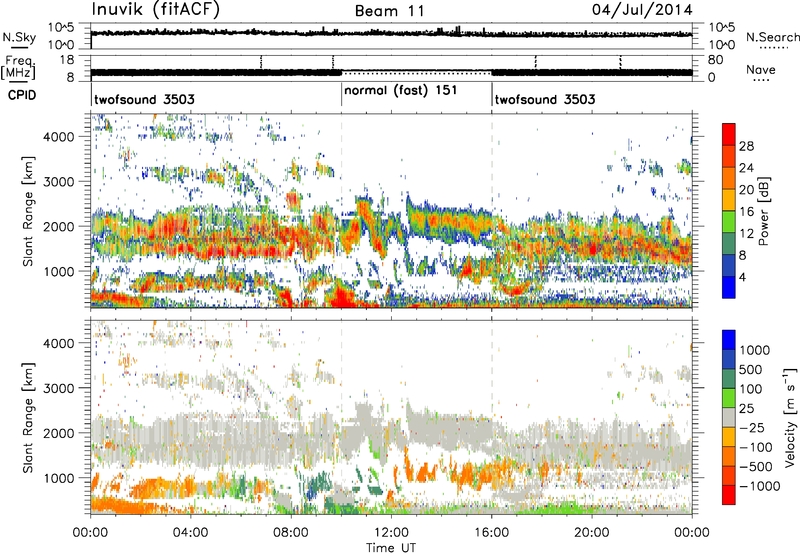Pick the gray Velocity segment between 25 and -25

[729, 418]
